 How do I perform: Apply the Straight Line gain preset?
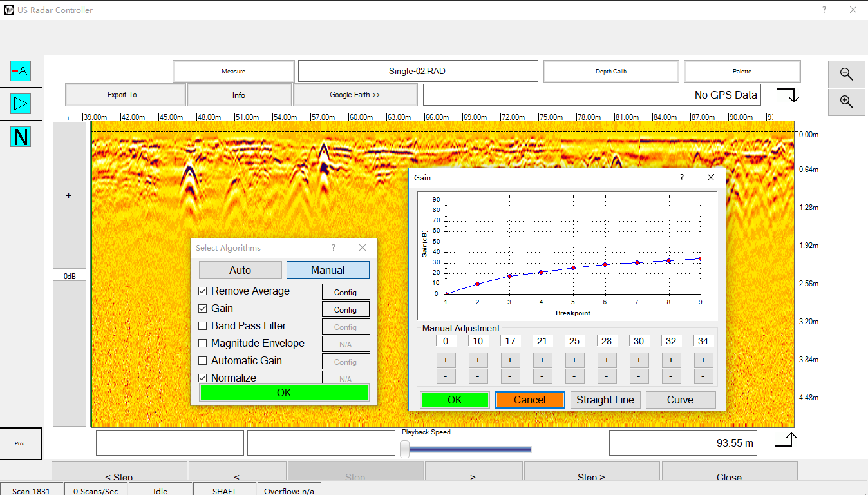coord(605,400)
